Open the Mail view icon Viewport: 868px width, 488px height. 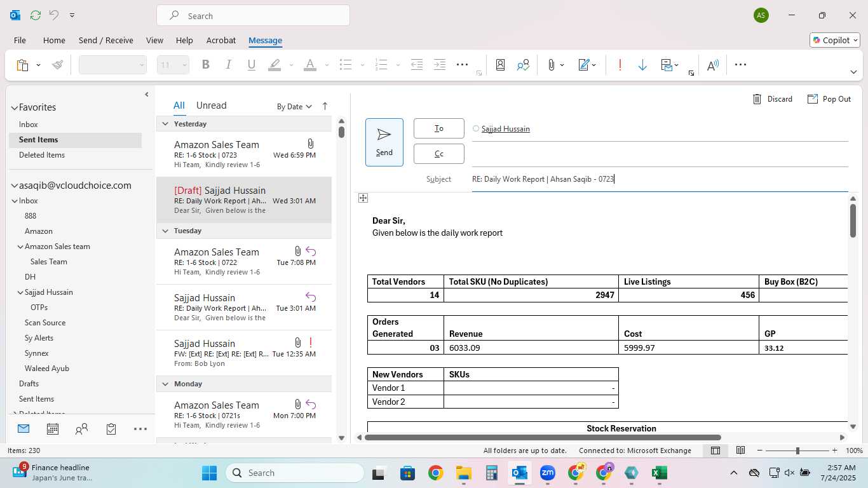click(x=24, y=429)
